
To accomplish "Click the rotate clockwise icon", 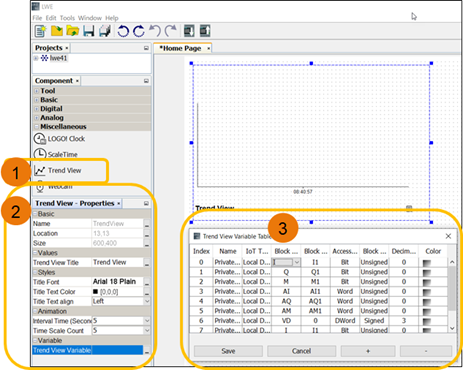I will [x=139, y=31].
